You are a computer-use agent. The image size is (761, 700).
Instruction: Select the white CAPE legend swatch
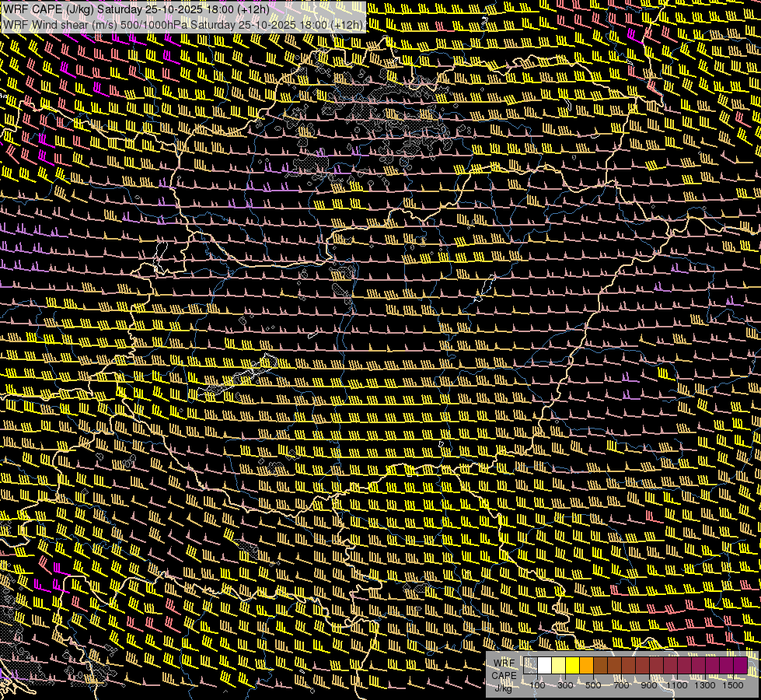point(545,666)
